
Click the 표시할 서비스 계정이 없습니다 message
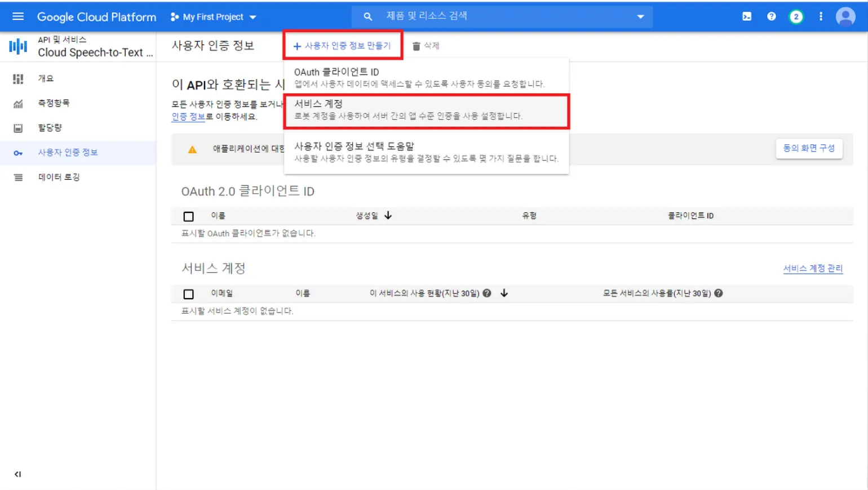tap(237, 311)
